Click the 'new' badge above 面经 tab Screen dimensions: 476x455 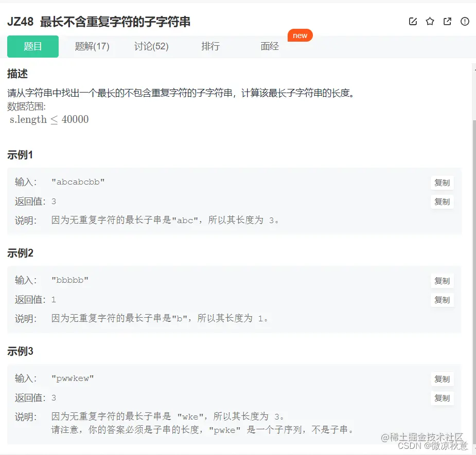[x=300, y=35]
